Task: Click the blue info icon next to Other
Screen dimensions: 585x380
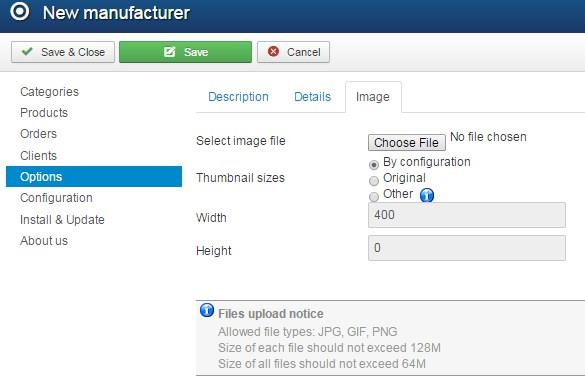Action: [x=427, y=195]
